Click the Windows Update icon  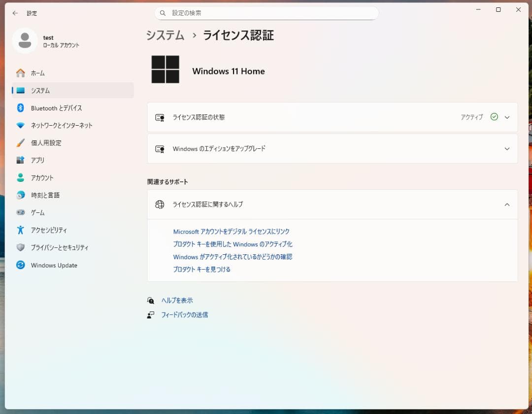tap(20, 265)
